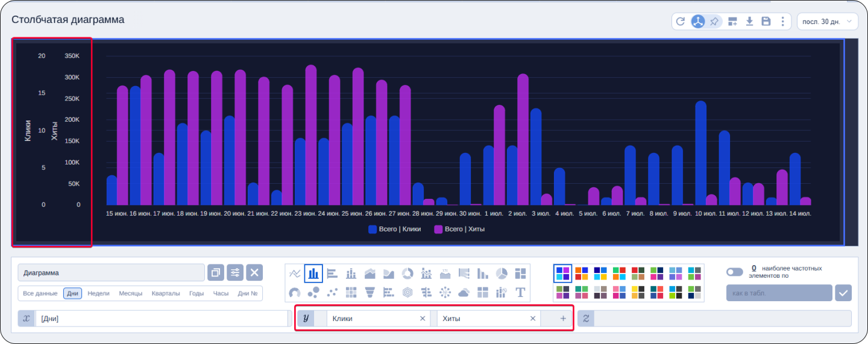
Task: Open the 'как в табл.' dropdown field
Action: [779, 293]
